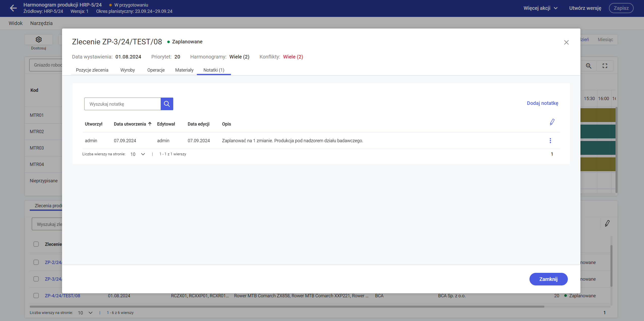Tick the checkbox for ZP-4/24/TEST/08 row

[36, 296]
